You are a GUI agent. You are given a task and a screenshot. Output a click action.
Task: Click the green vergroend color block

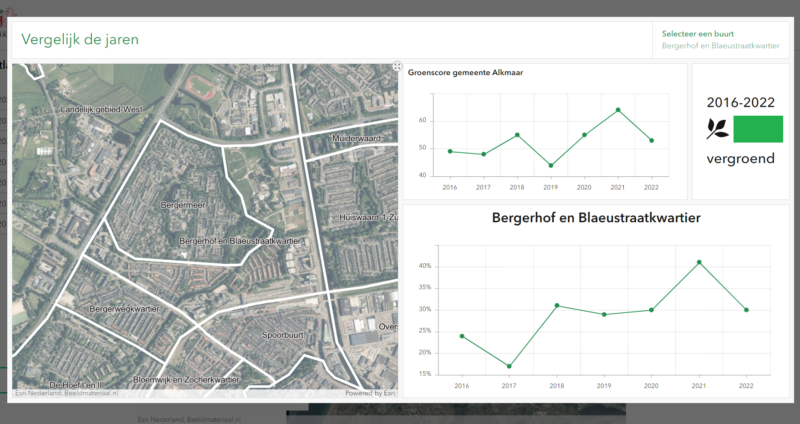pos(758,129)
